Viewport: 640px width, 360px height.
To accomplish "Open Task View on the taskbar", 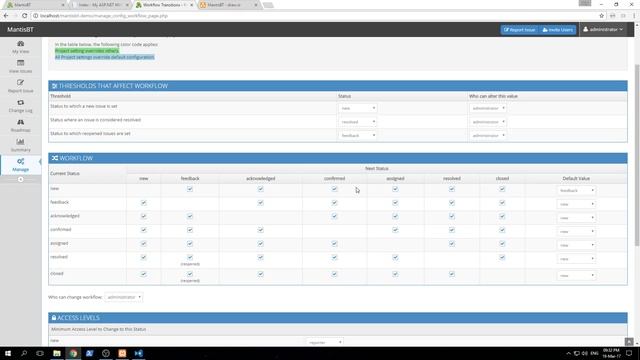I will (40, 353).
